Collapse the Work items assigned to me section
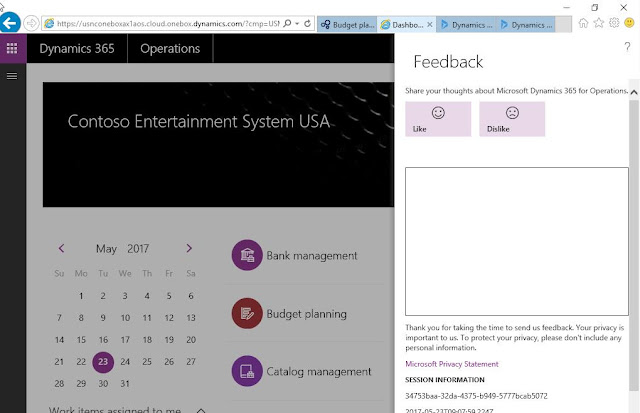 (201, 410)
